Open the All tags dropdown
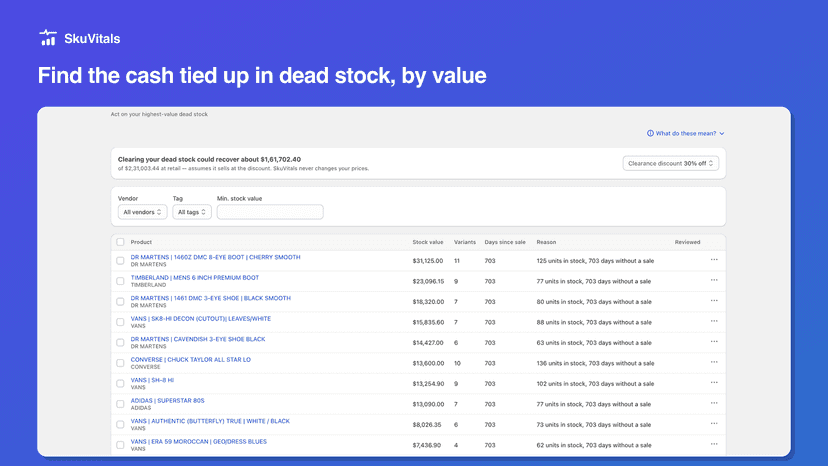Screen dimensions: 828x466 pos(192,212)
